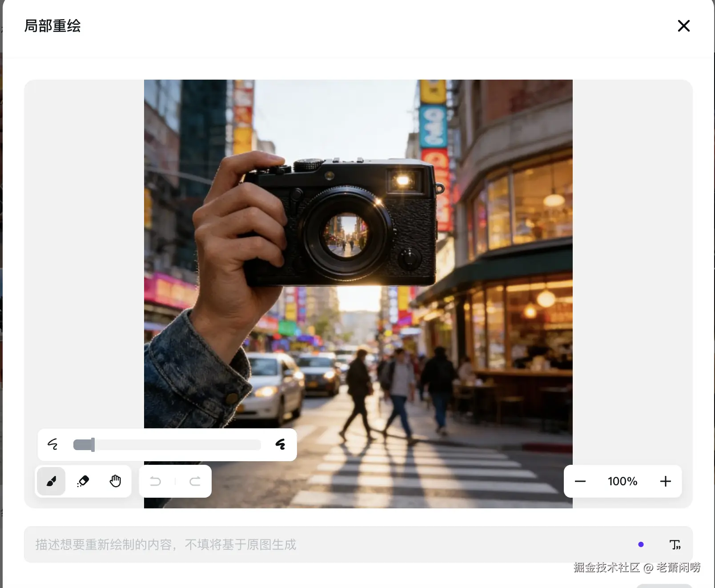
Task: Click the camera image on canvas
Action: 358,294
